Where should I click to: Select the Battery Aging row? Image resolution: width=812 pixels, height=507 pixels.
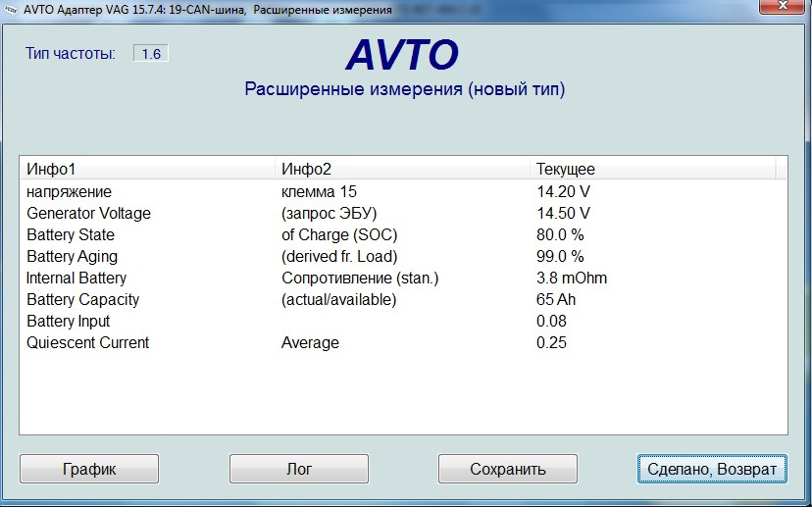click(x=403, y=256)
